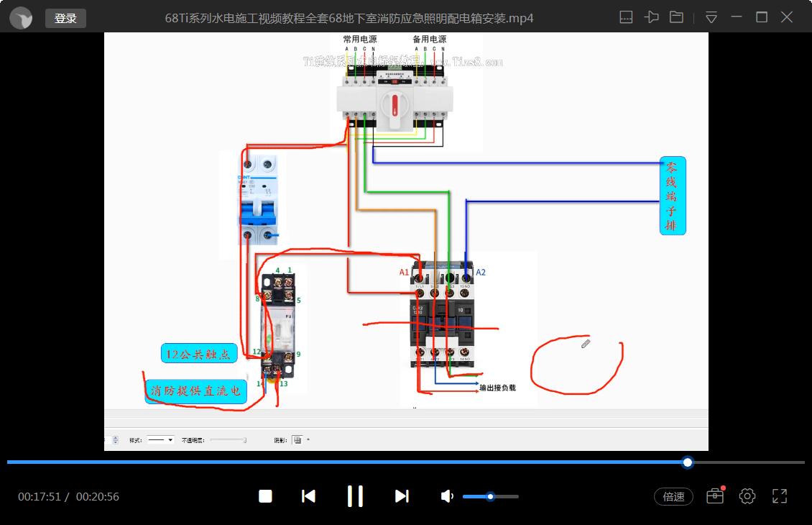Pause the playing video

[x=355, y=496]
